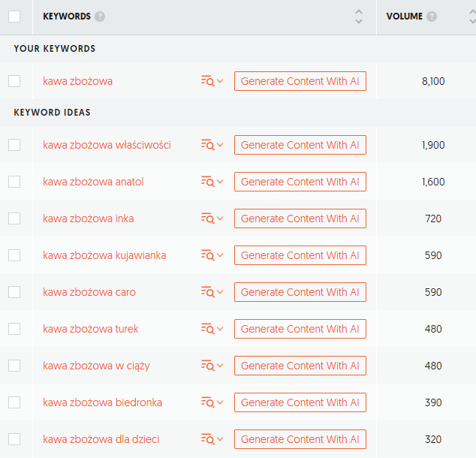Image resolution: width=476 pixels, height=458 pixels.
Task: Click search-list icon for kawa zbożowa caro
Action: [x=208, y=292]
